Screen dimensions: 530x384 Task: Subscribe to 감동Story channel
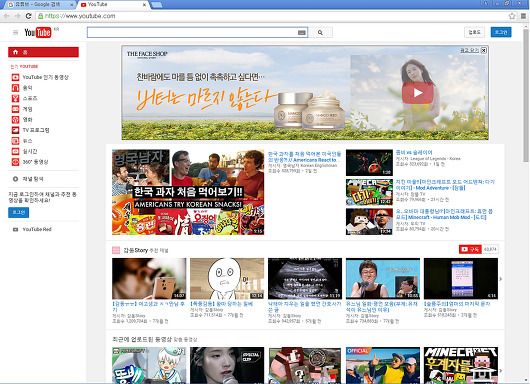pyautogui.click(x=470, y=249)
